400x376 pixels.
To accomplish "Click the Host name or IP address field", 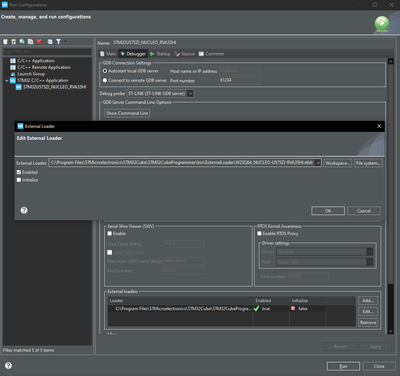I will [239, 71].
